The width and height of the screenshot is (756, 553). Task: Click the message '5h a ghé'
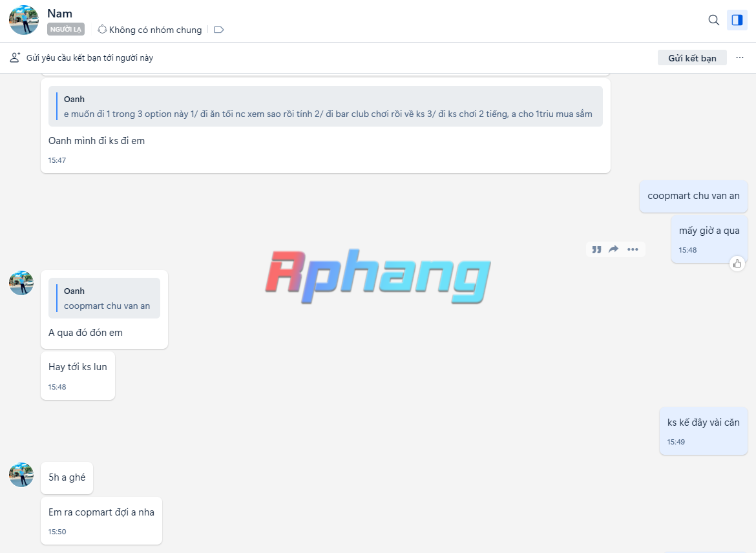click(x=67, y=478)
